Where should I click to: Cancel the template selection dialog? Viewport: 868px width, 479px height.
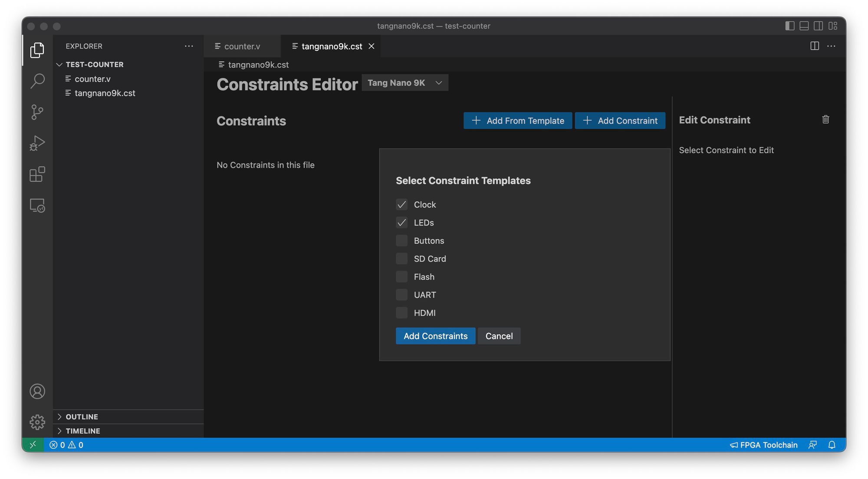pos(499,336)
